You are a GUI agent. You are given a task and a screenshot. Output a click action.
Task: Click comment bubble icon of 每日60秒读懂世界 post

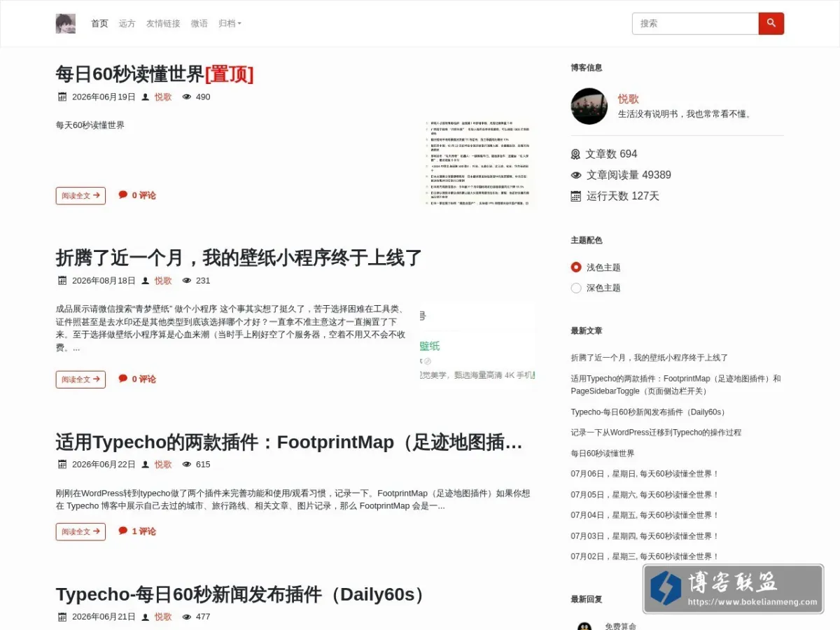[123, 195]
